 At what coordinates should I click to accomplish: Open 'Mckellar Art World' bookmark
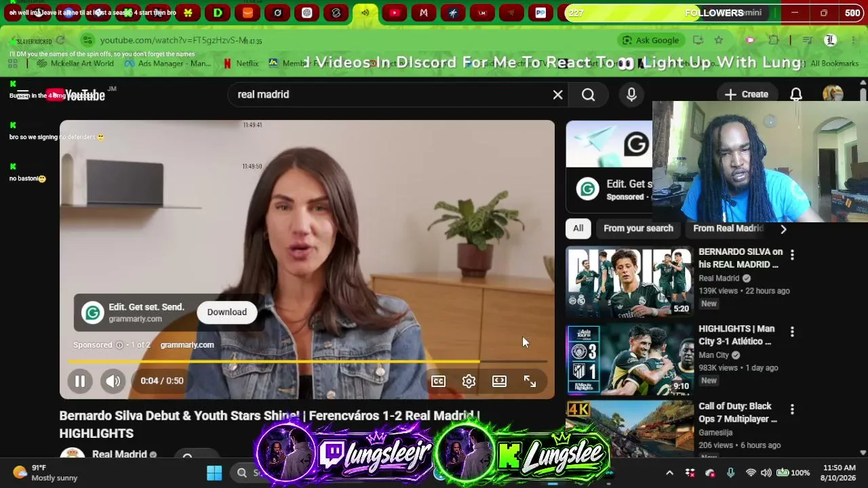(77, 64)
